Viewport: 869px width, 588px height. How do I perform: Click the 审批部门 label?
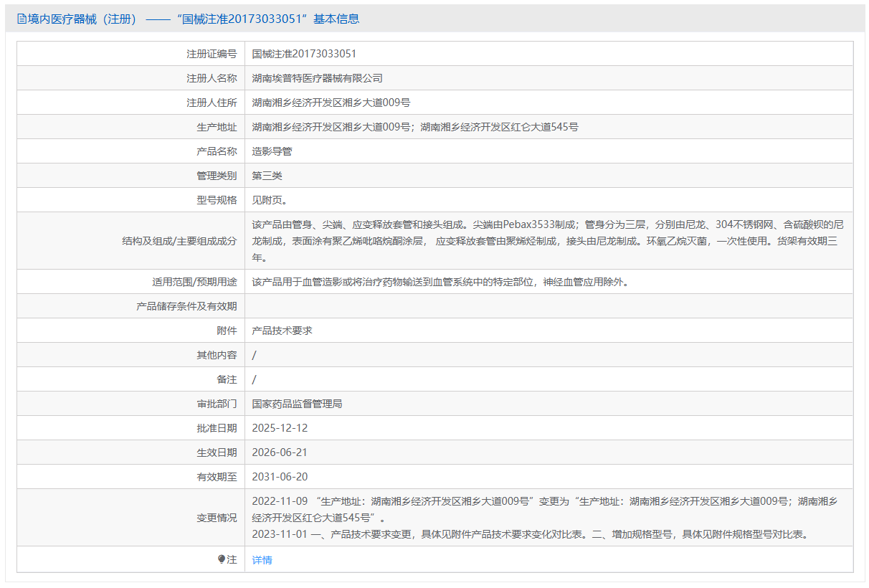pos(217,404)
